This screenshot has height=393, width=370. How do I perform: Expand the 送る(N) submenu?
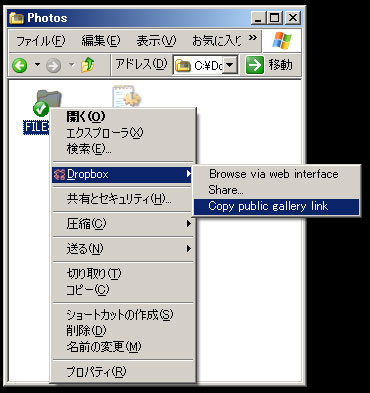pos(123,249)
